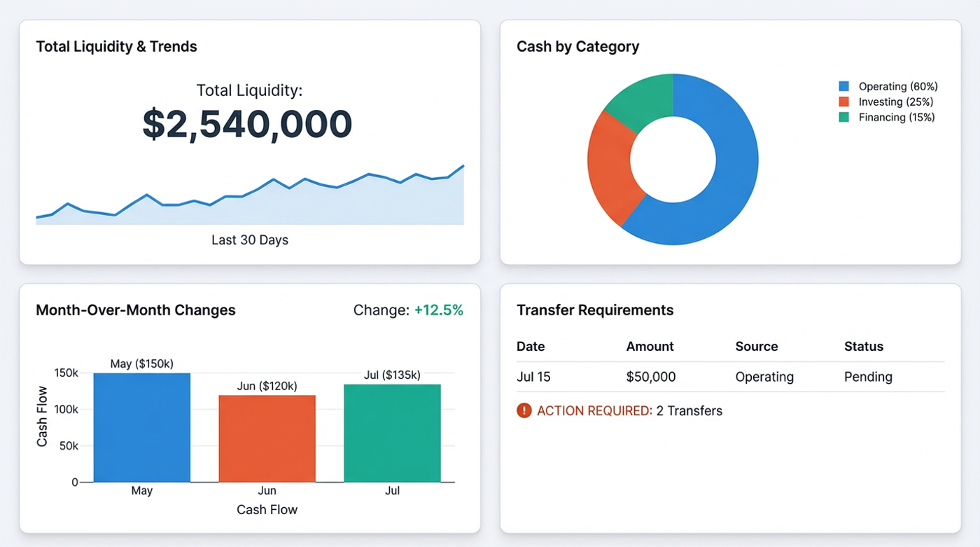Click the Status column header
Viewport: 980px width, 547px height.
864,347
